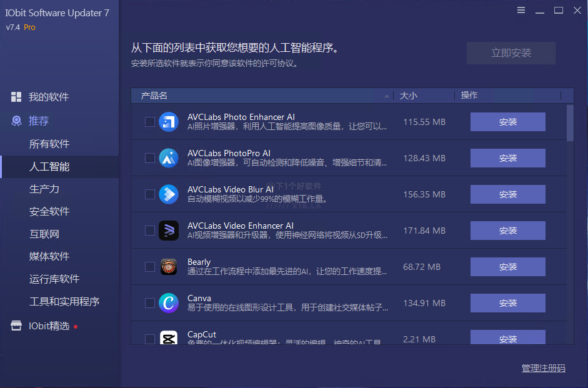The height and width of the screenshot is (388, 588).
Task: Select the Bearly checkbox
Action: click(x=149, y=267)
